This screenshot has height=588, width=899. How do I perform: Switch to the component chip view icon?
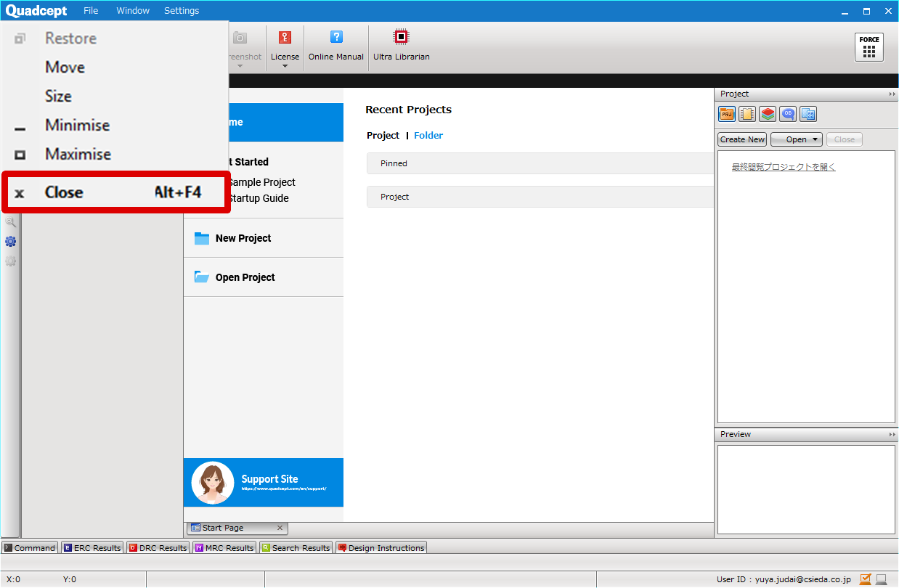coord(747,114)
